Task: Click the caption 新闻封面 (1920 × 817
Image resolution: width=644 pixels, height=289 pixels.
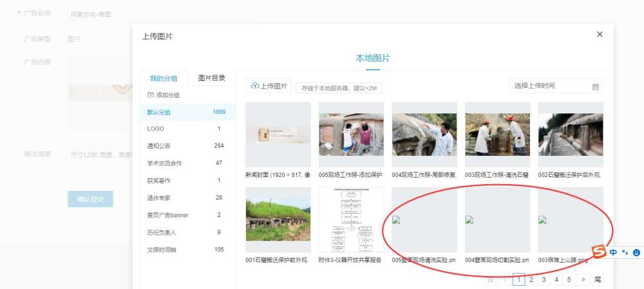Action: click(278, 175)
